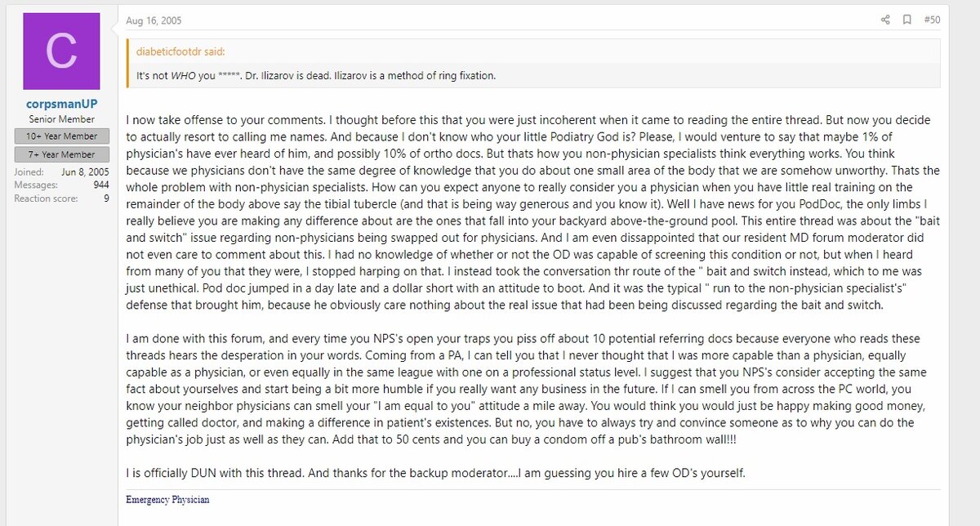Open the 944 messages count

[x=101, y=185]
